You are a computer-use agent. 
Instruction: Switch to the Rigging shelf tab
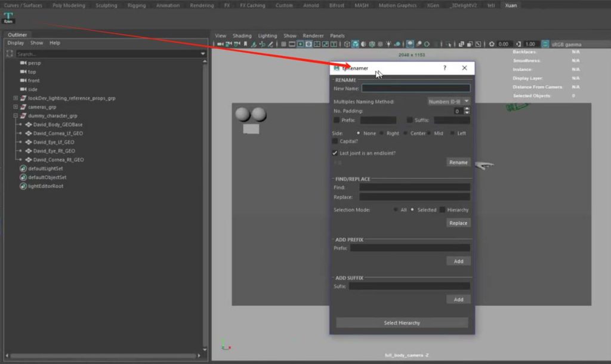point(136,5)
